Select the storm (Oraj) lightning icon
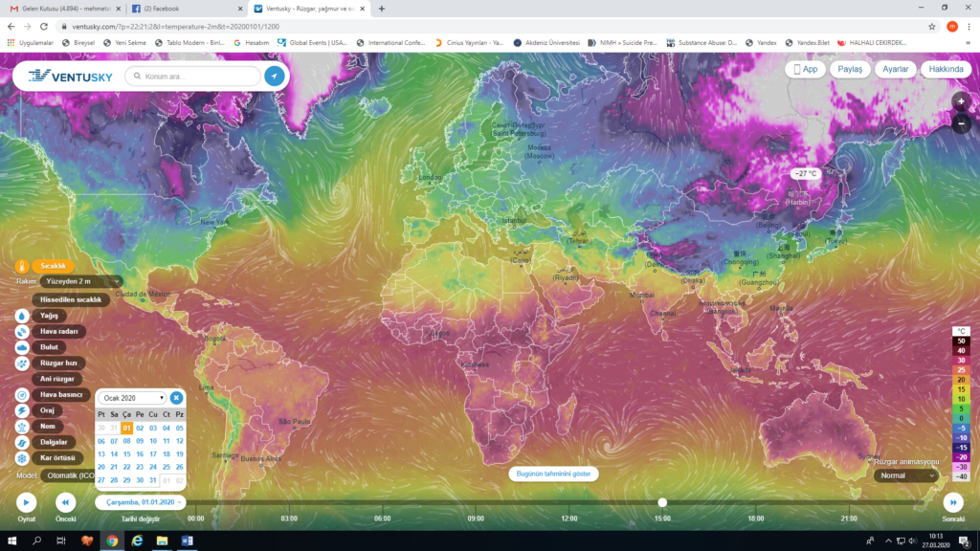The width and height of the screenshot is (980, 551). click(x=22, y=410)
